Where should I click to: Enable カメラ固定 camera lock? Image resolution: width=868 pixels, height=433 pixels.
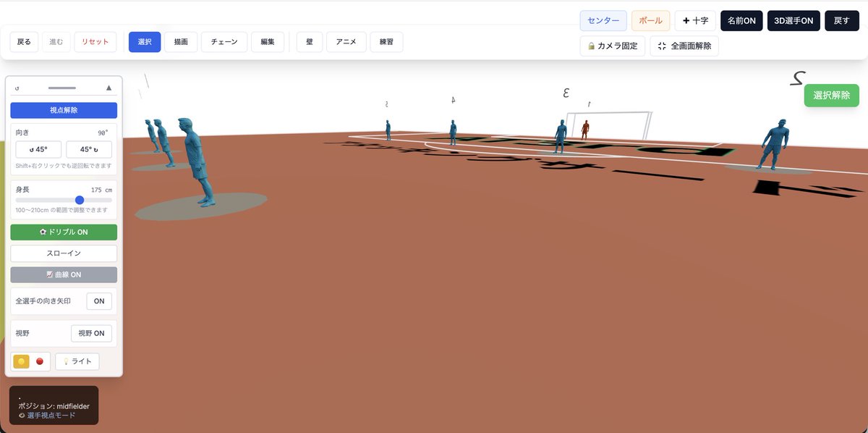tap(613, 46)
